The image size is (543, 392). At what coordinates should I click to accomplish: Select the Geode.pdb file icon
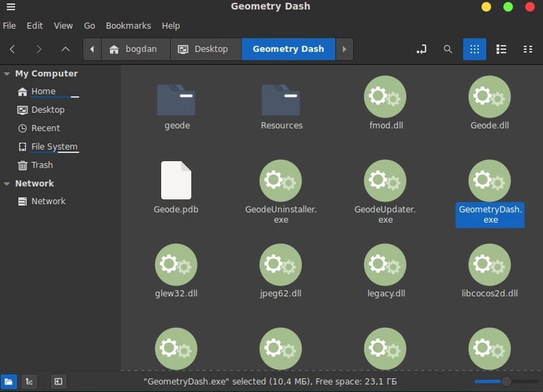[x=176, y=180]
